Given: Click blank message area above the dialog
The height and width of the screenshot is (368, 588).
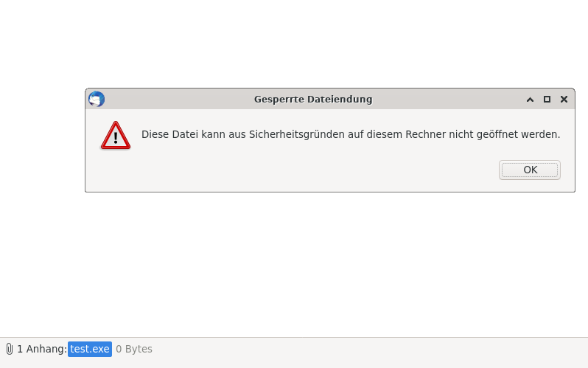Looking at the screenshot, I should coord(294,44).
